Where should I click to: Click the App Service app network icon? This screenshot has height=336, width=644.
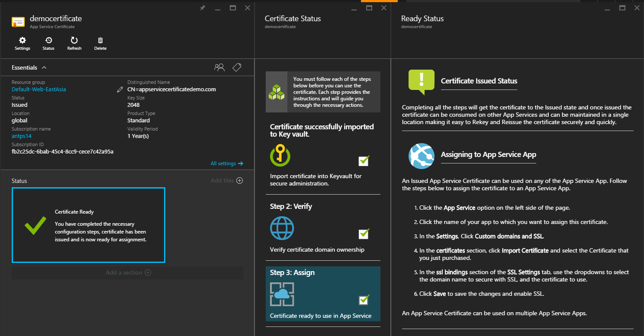[x=421, y=156]
